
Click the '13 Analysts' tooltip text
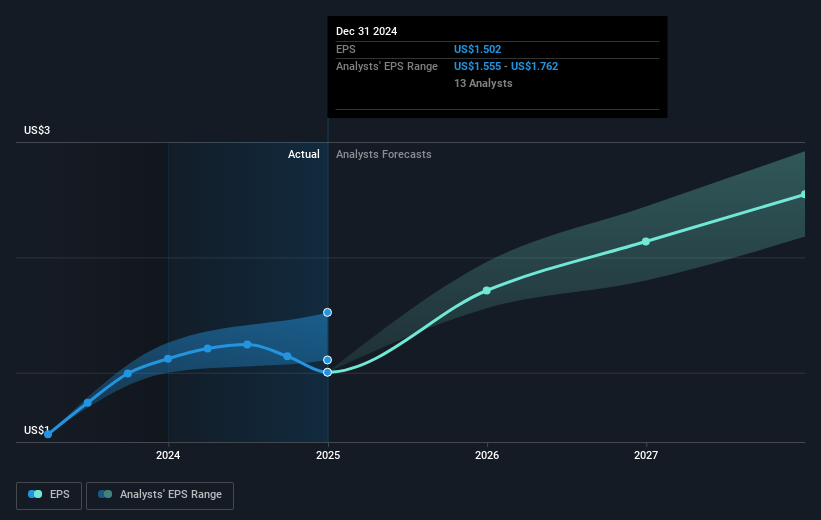483,83
